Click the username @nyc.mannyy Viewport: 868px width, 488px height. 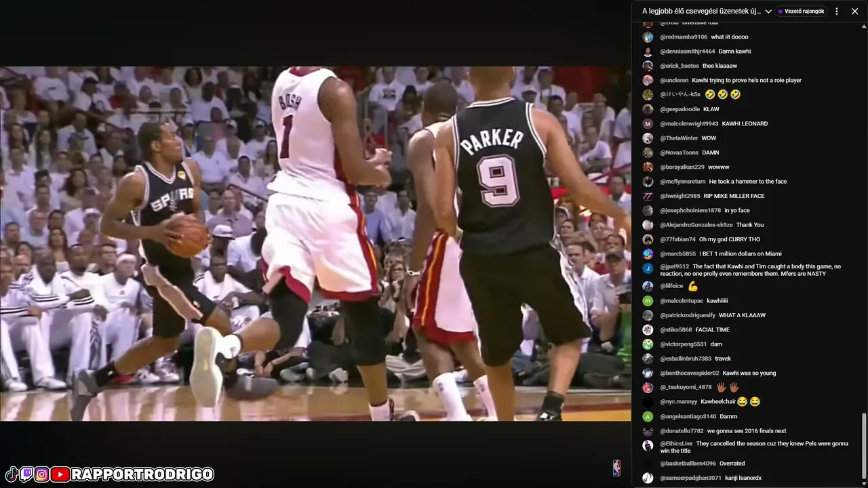click(x=679, y=402)
